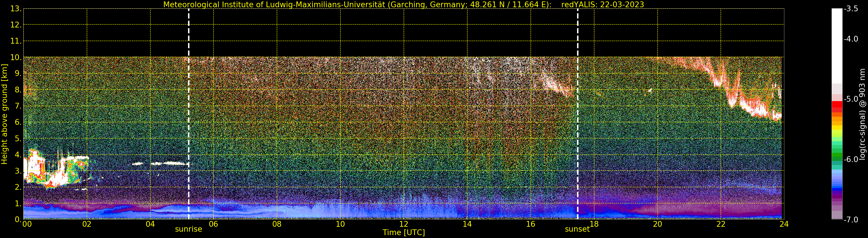Click the white dashed sunset line

pos(578,114)
